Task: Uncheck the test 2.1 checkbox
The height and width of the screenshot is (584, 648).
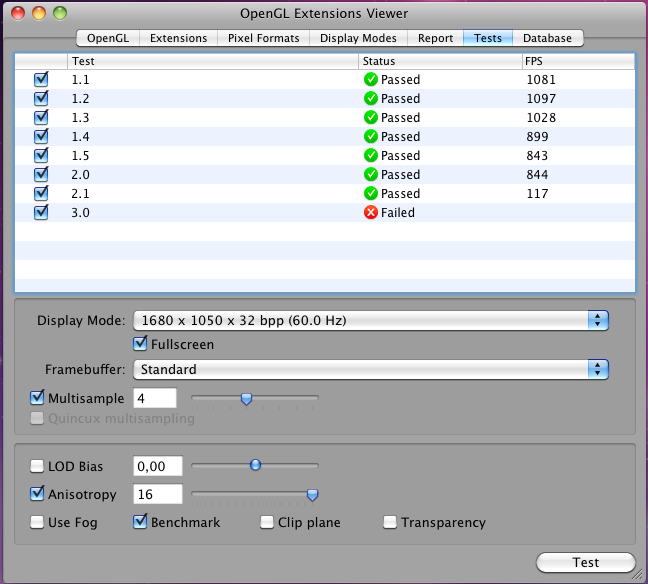Action: coord(41,193)
